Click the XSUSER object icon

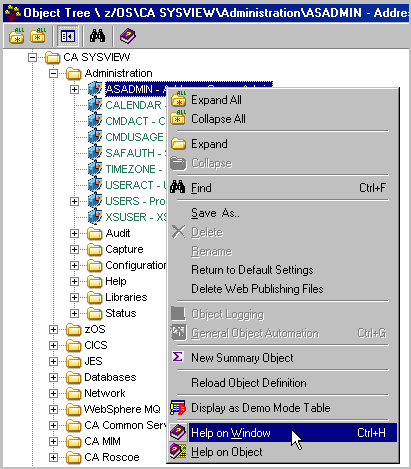pyautogui.click(x=95, y=217)
